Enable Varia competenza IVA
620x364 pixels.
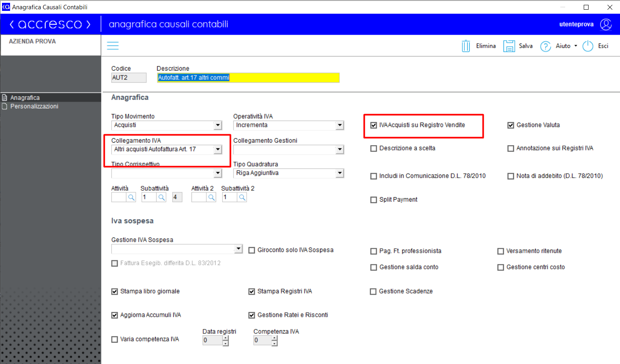[x=114, y=339]
